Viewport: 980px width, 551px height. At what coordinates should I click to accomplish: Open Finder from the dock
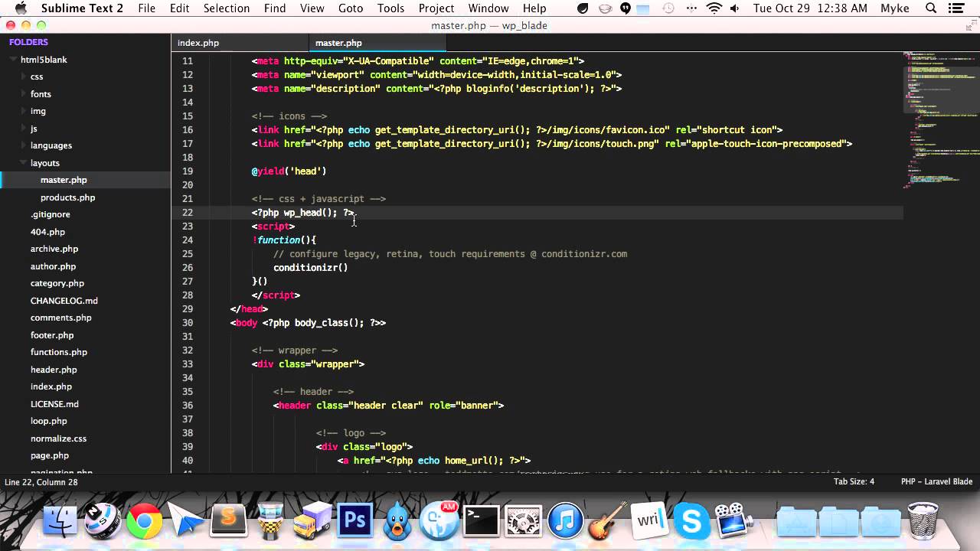click(60, 521)
